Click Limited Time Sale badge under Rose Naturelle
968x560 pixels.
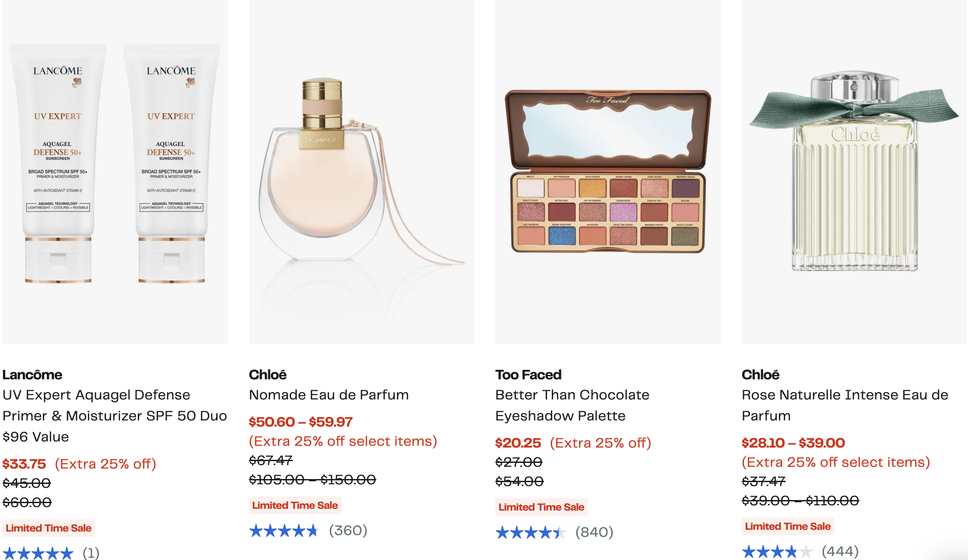coord(788,526)
